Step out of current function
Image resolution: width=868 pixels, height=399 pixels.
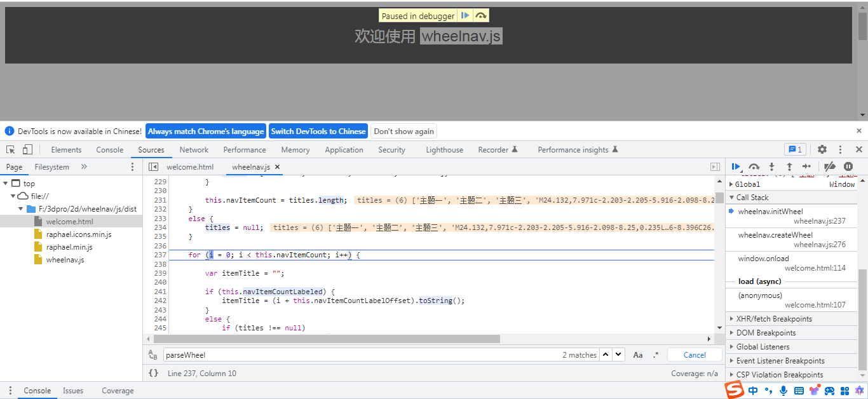(789, 166)
